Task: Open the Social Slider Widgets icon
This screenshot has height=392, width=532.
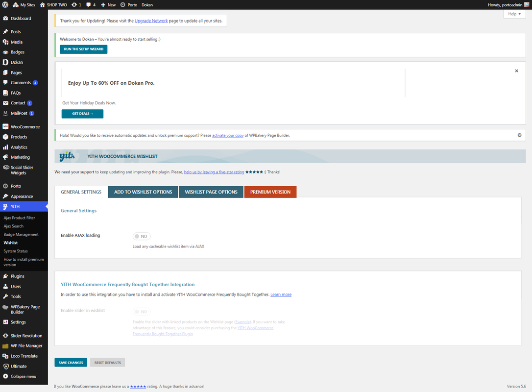Action: 5,167
